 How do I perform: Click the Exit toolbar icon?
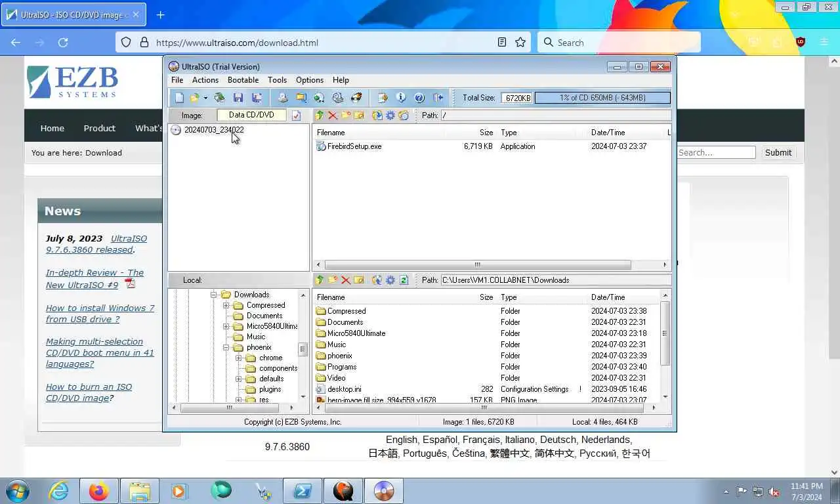coord(438,98)
